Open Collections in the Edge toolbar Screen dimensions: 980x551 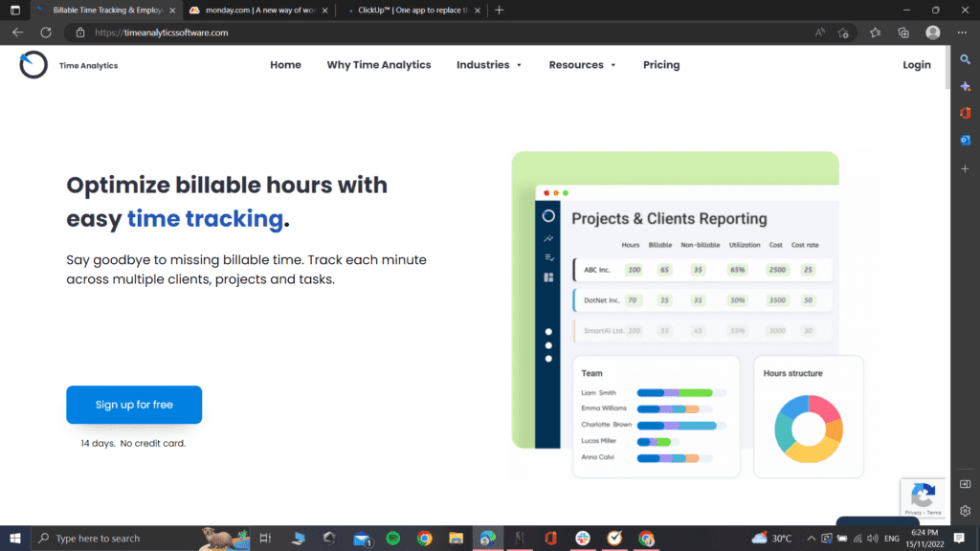click(x=903, y=32)
